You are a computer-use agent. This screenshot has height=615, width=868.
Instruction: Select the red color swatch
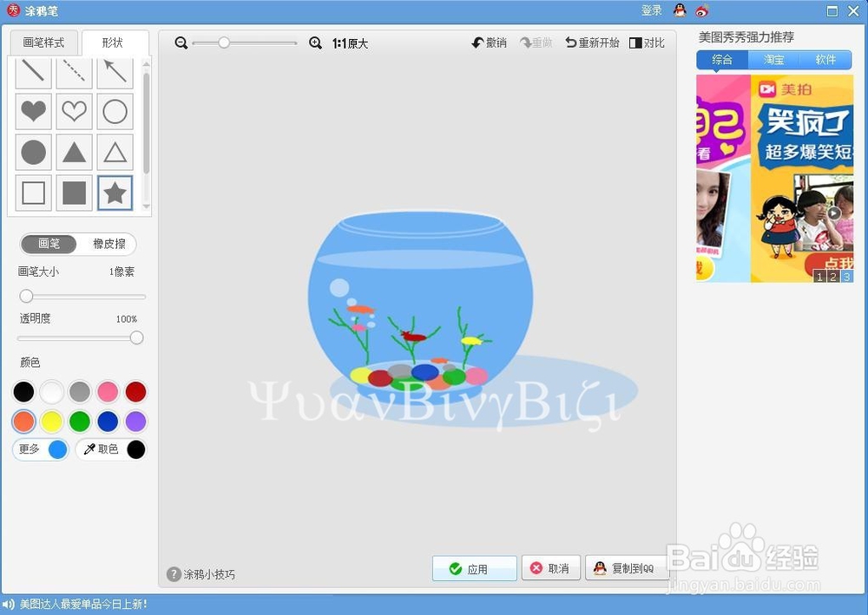pos(135,392)
